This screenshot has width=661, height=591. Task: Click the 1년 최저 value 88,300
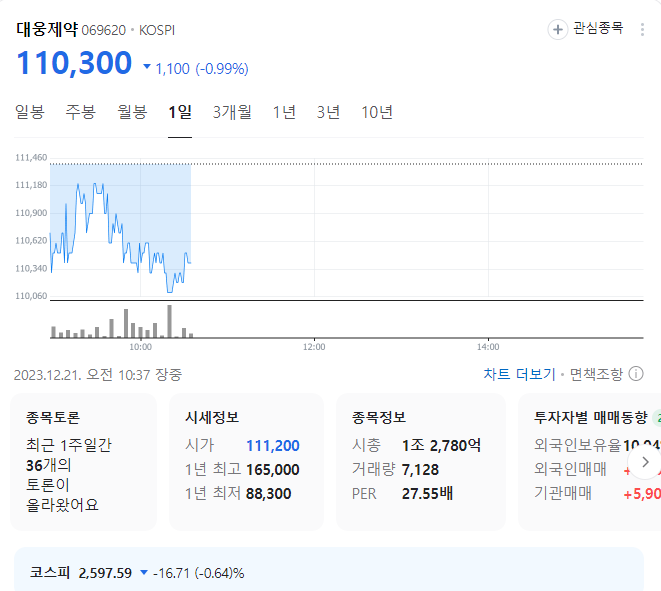coord(269,494)
